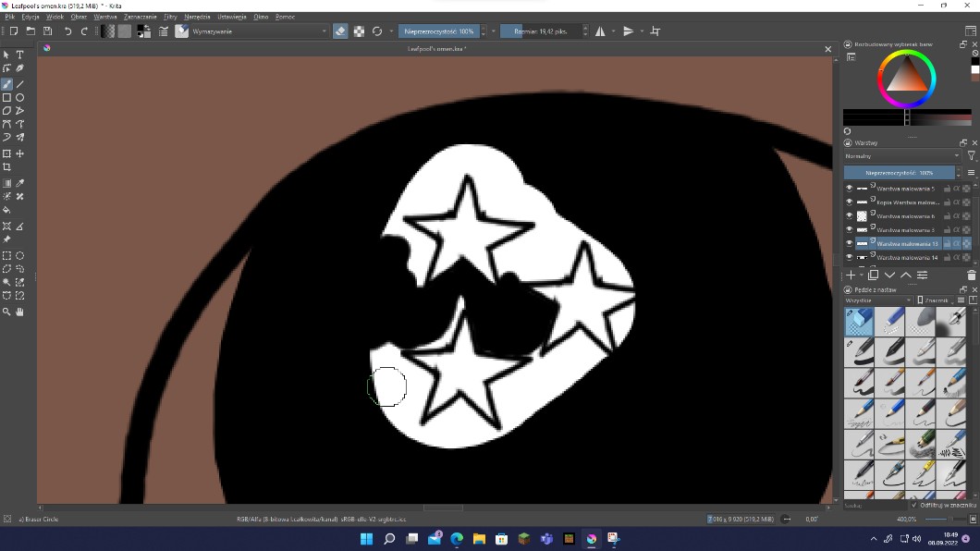Select the Warstwa malowania 14 layer
The height and width of the screenshot is (551, 980).
(907, 257)
